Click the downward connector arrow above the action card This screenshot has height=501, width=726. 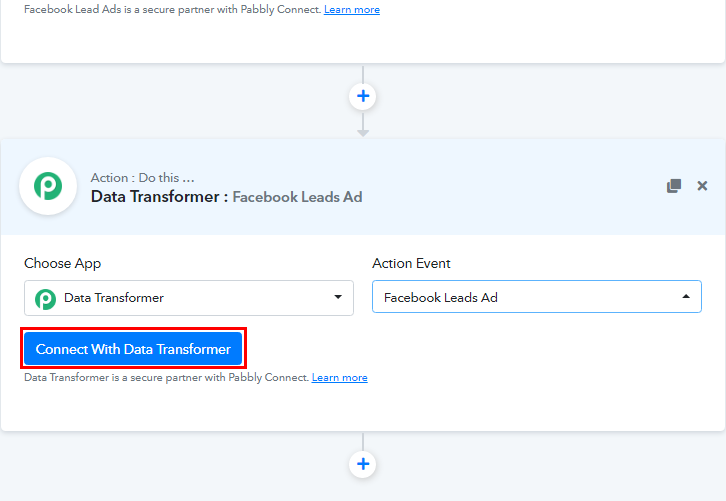tap(363, 131)
